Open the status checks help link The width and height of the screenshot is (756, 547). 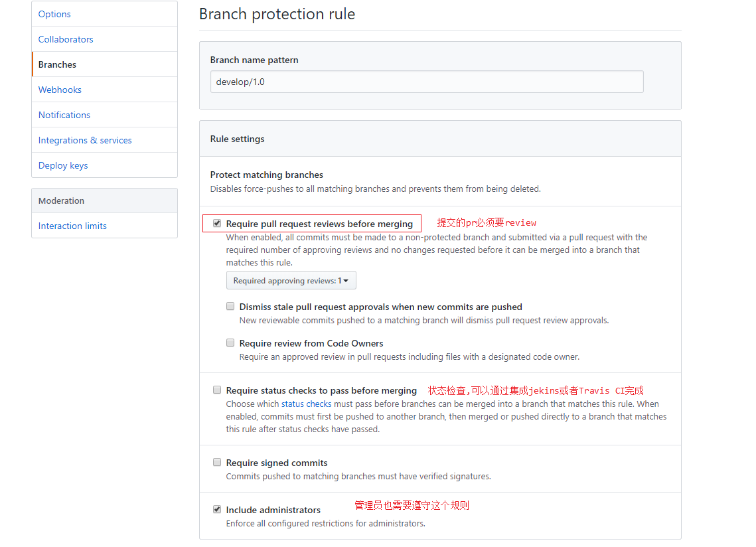tap(306, 404)
